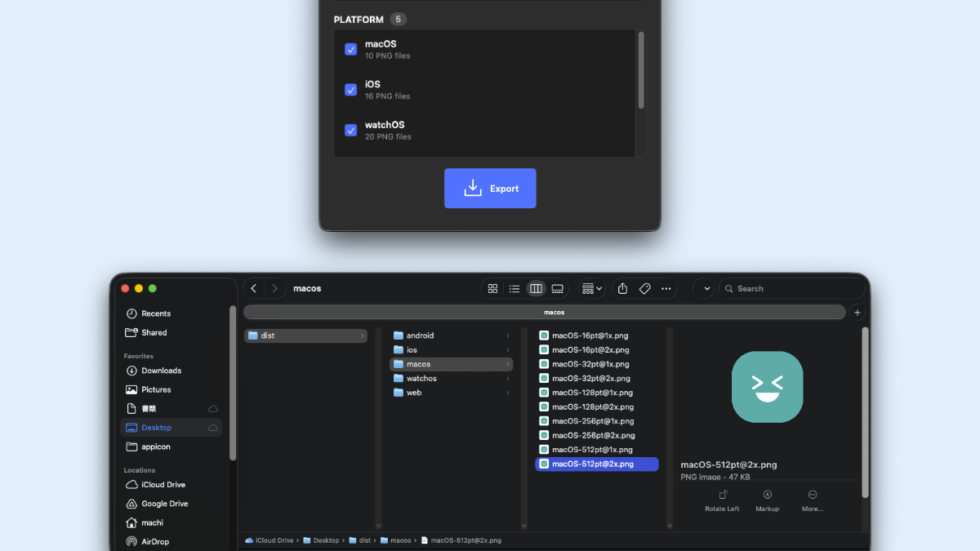
Task: Open the Share options
Action: click(x=622, y=288)
